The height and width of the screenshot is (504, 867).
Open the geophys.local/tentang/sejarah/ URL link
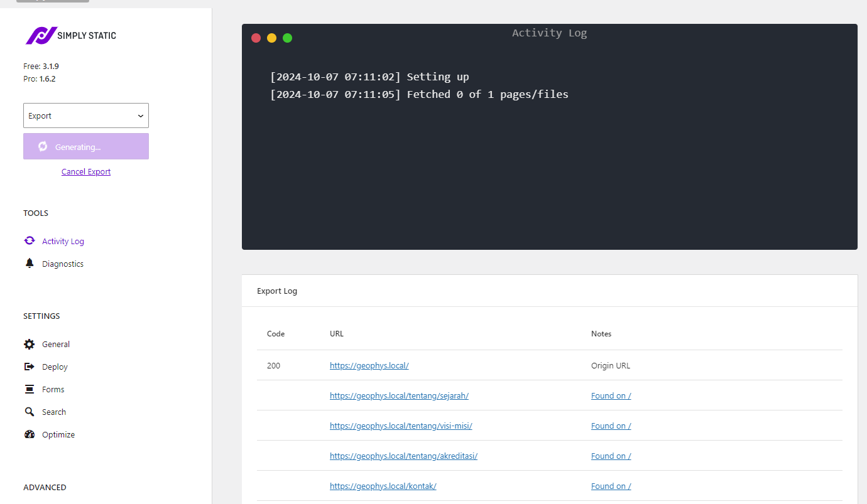coord(399,395)
